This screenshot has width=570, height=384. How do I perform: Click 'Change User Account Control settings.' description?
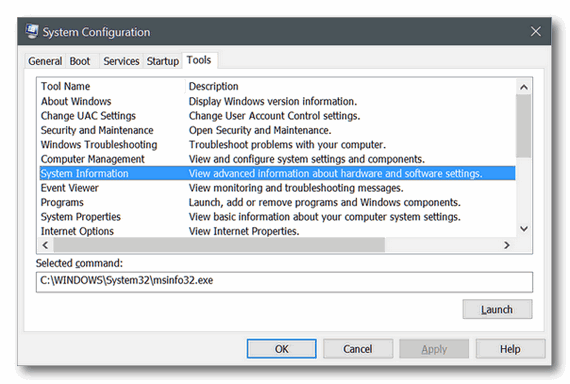(274, 116)
